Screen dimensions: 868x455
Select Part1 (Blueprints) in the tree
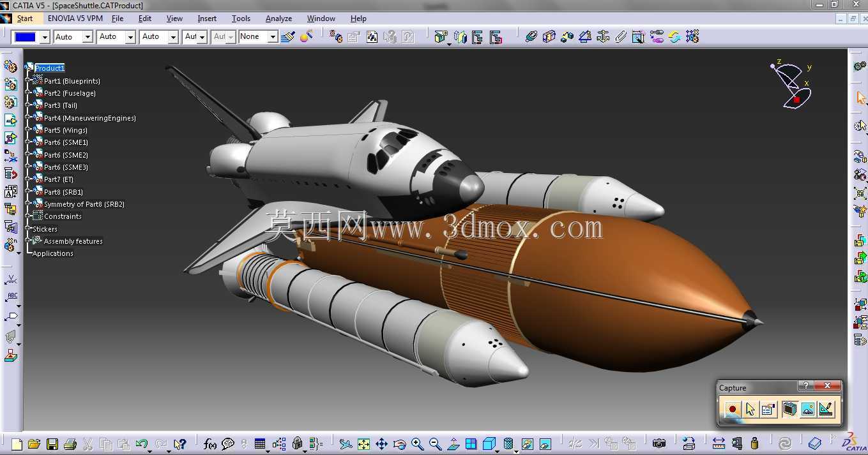tap(72, 81)
